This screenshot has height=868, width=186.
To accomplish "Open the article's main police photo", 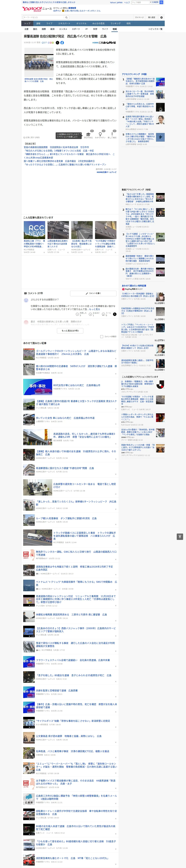I will [x=39, y=63].
